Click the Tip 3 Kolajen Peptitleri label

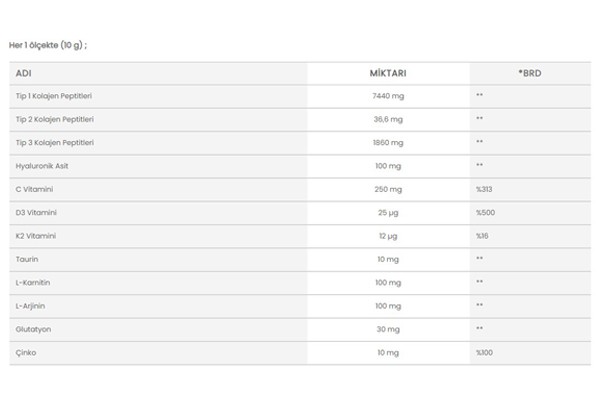56,142
